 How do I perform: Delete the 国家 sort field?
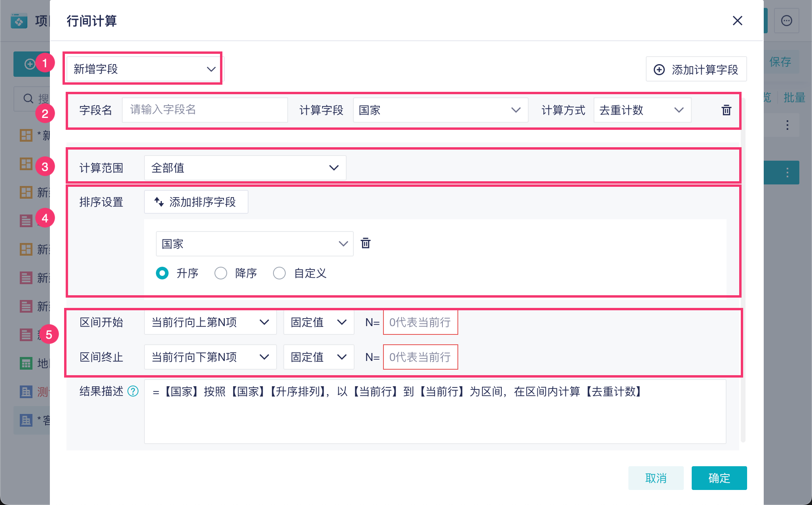pos(366,243)
